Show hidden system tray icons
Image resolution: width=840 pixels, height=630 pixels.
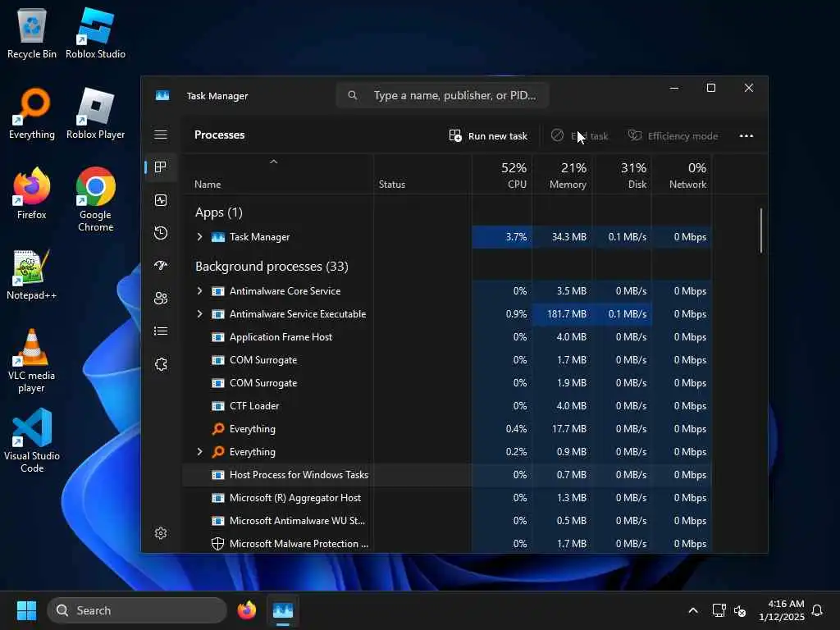point(692,610)
